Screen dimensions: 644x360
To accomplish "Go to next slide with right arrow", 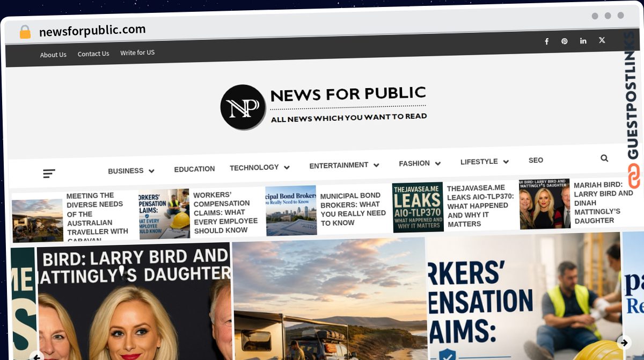I will click(624, 342).
